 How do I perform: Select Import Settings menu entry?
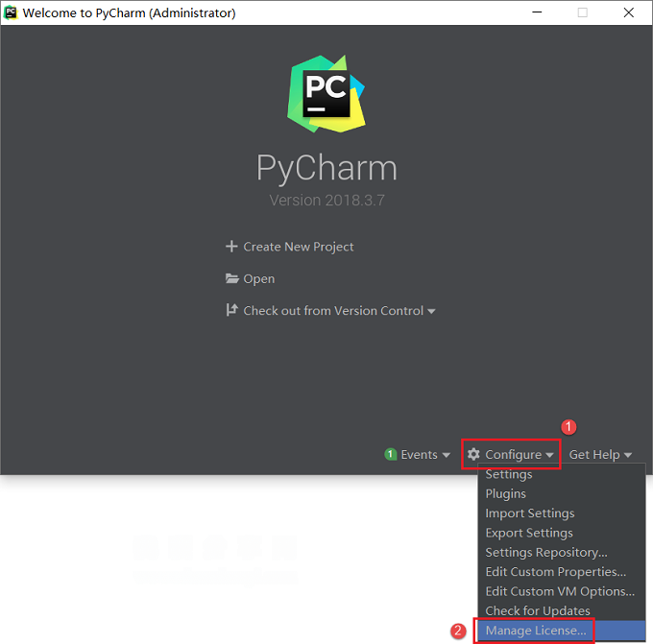[x=530, y=513]
